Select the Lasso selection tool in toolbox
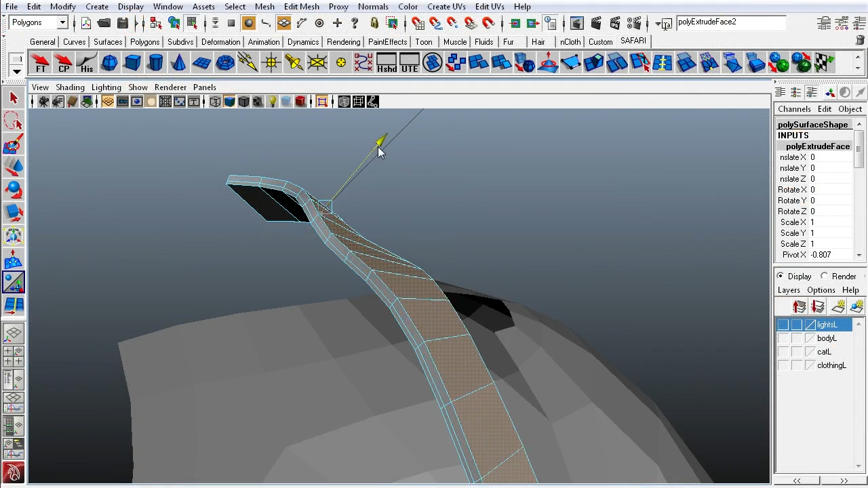 click(14, 121)
